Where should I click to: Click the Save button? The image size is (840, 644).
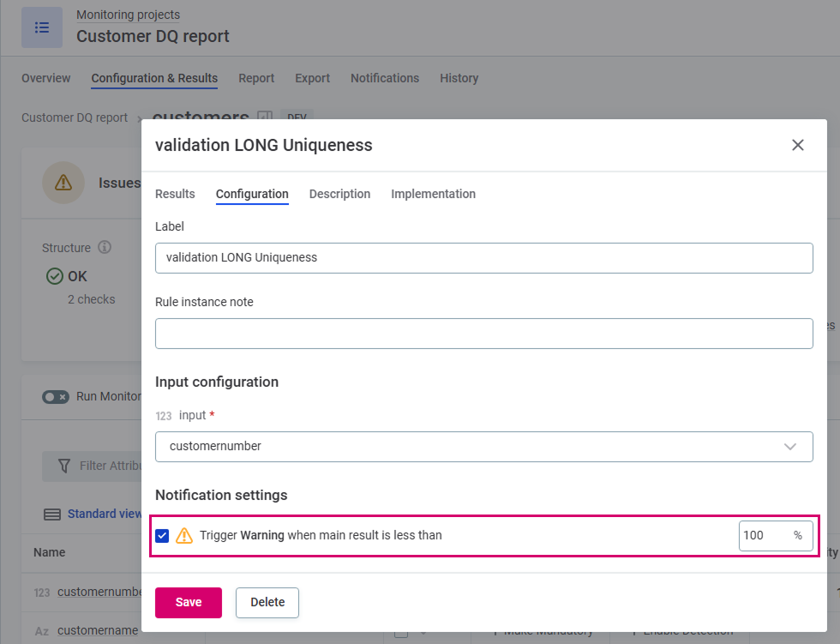point(188,602)
